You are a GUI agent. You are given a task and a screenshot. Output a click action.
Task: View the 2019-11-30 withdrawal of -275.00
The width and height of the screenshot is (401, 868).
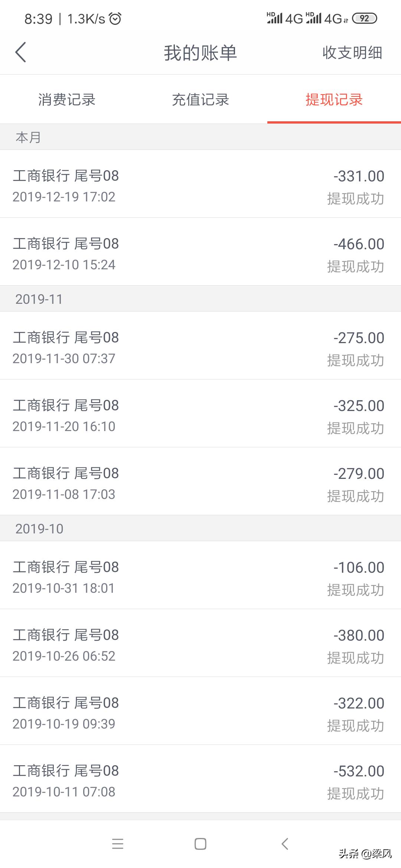click(200, 346)
